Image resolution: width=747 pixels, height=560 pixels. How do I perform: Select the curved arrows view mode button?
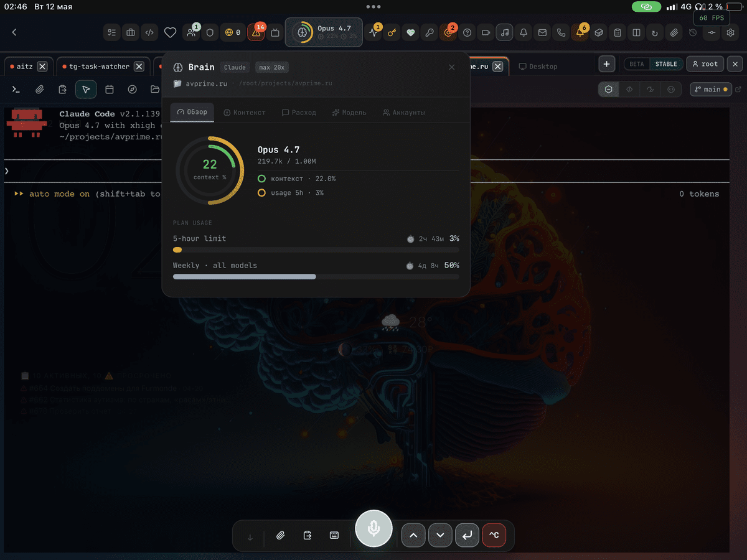coord(651,90)
